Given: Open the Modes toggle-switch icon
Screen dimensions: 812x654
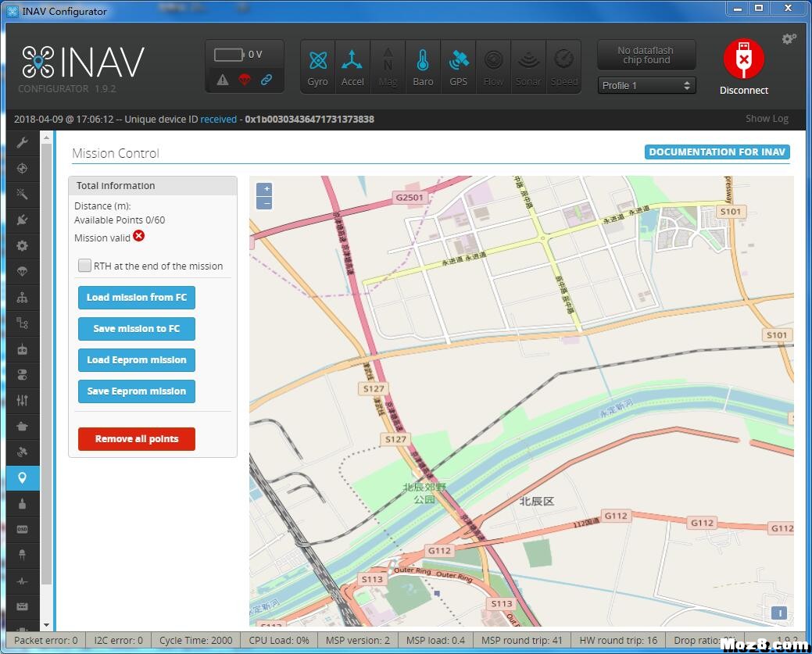Looking at the screenshot, I should (x=22, y=375).
